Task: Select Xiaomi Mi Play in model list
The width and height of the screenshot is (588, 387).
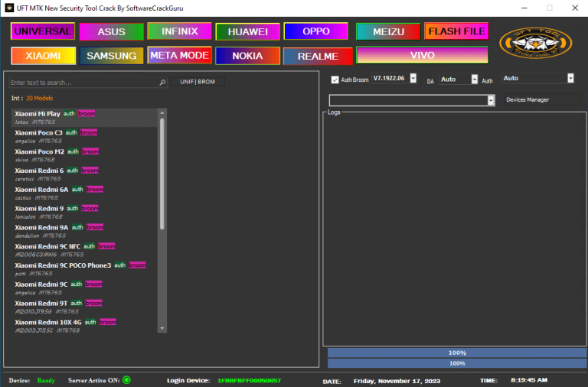Action: point(85,118)
